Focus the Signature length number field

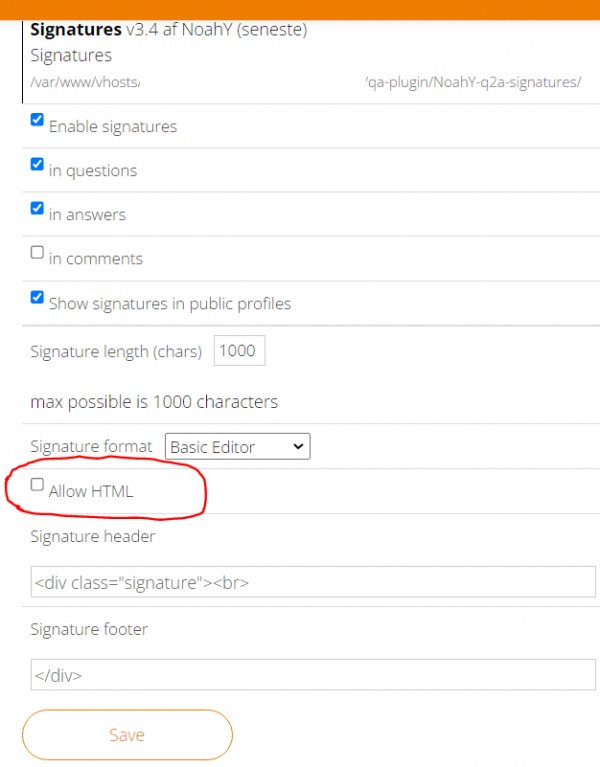point(238,351)
